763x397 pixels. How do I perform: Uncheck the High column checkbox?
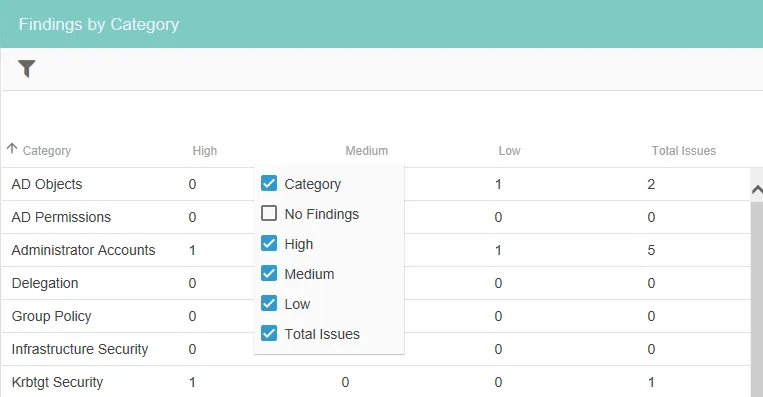pos(269,243)
